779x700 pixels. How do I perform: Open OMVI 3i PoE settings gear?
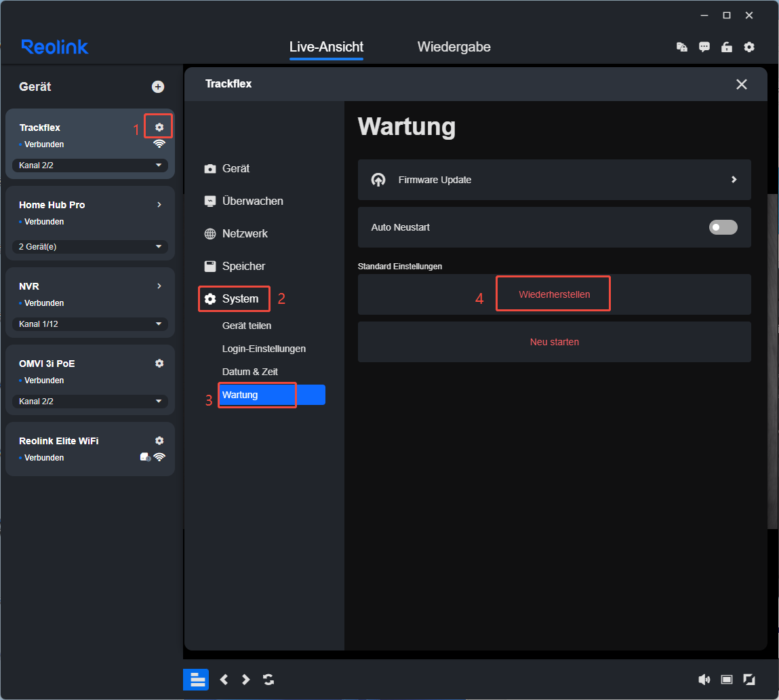159,364
